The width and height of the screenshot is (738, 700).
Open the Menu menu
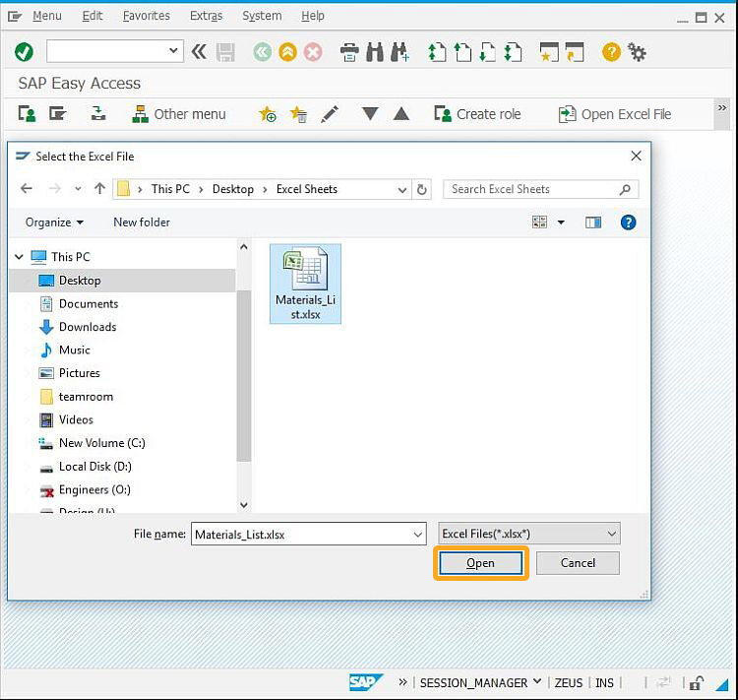[x=47, y=16]
